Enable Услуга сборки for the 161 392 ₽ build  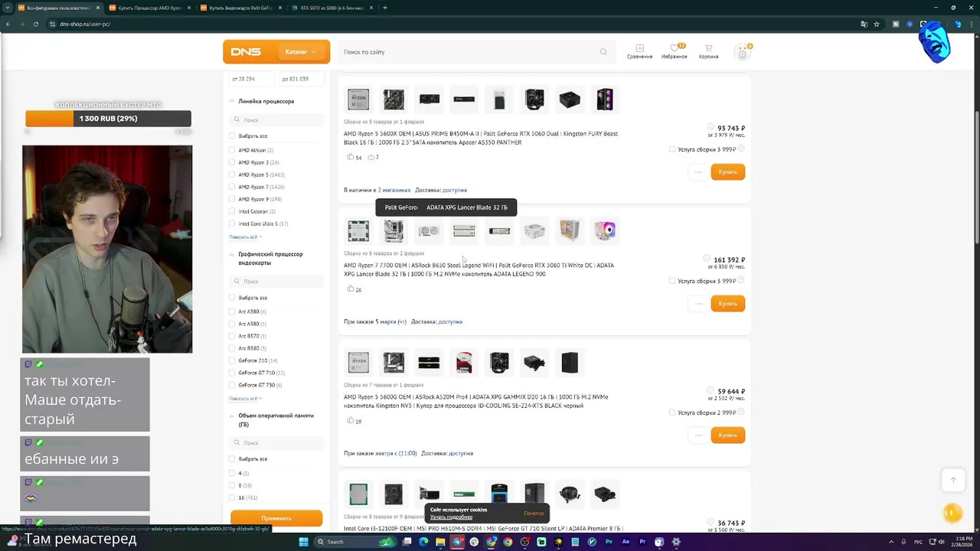click(x=672, y=281)
